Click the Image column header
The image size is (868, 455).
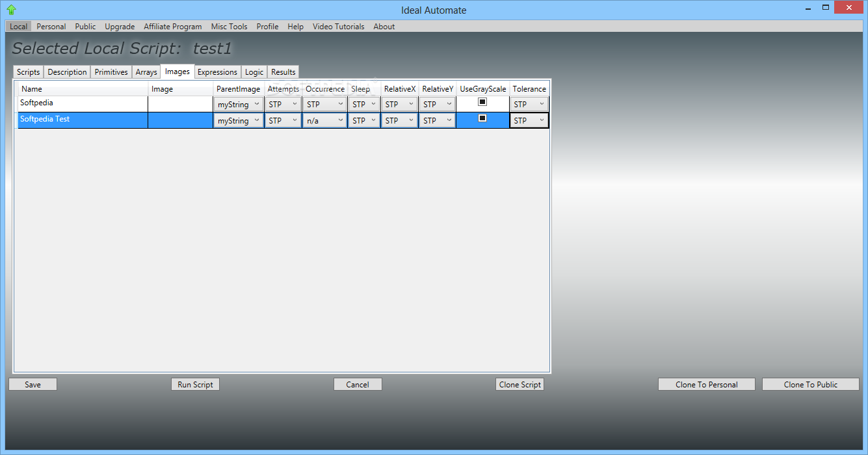[180, 89]
